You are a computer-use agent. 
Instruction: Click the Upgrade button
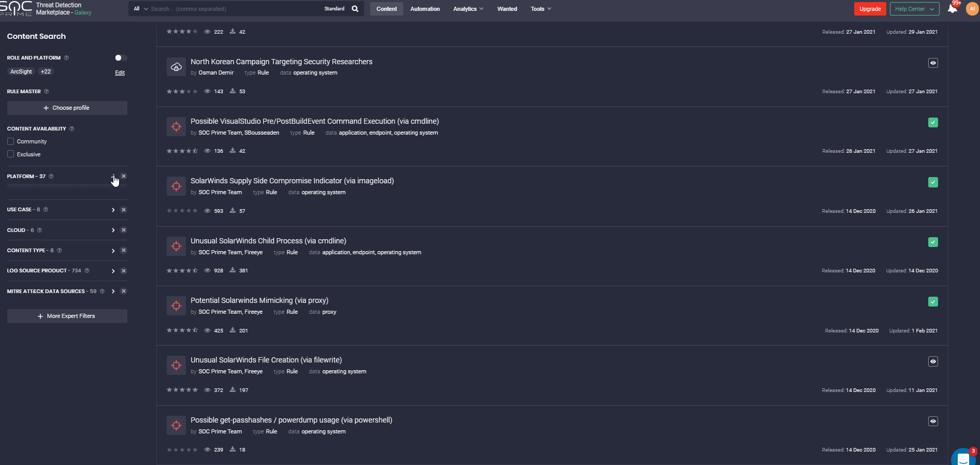(x=870, y=9)
